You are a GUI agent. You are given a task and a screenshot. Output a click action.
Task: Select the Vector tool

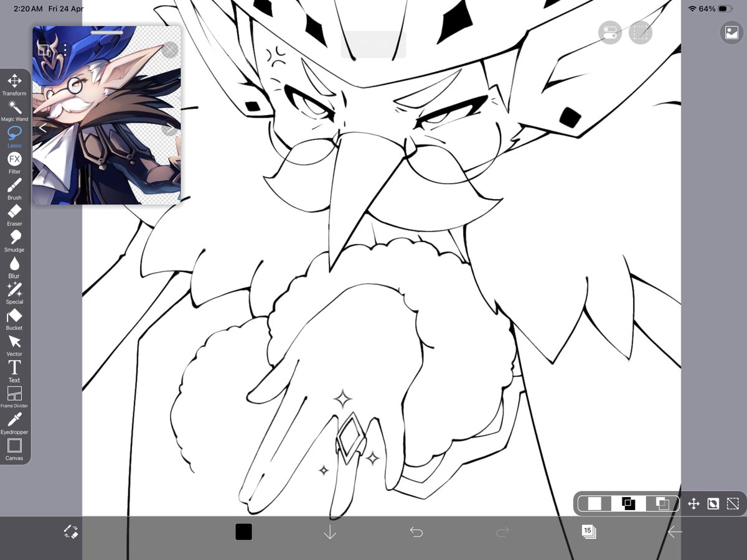click(14, 346)
